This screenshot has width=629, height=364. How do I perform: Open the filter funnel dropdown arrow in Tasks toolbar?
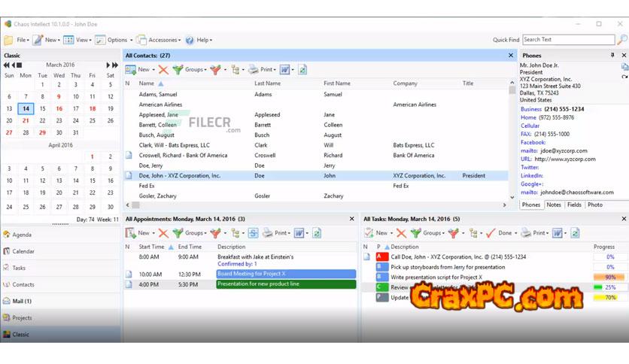pos(463,233)
